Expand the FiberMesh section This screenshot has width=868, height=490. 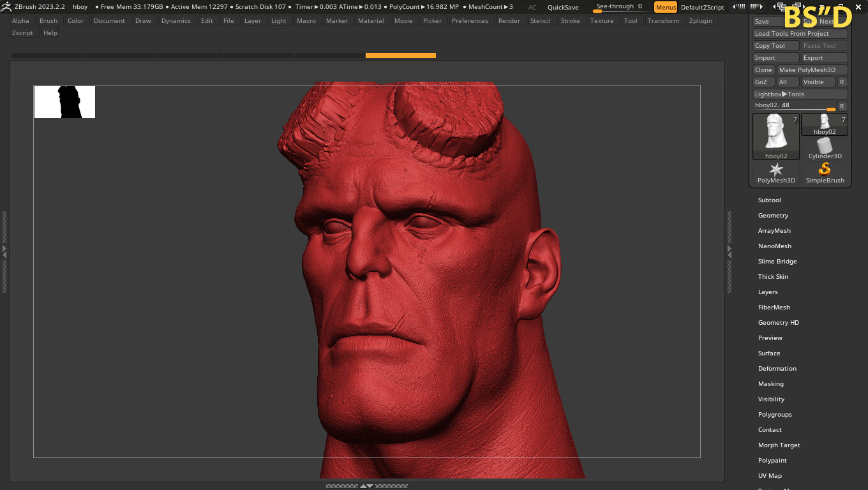[x=774, y=308]
